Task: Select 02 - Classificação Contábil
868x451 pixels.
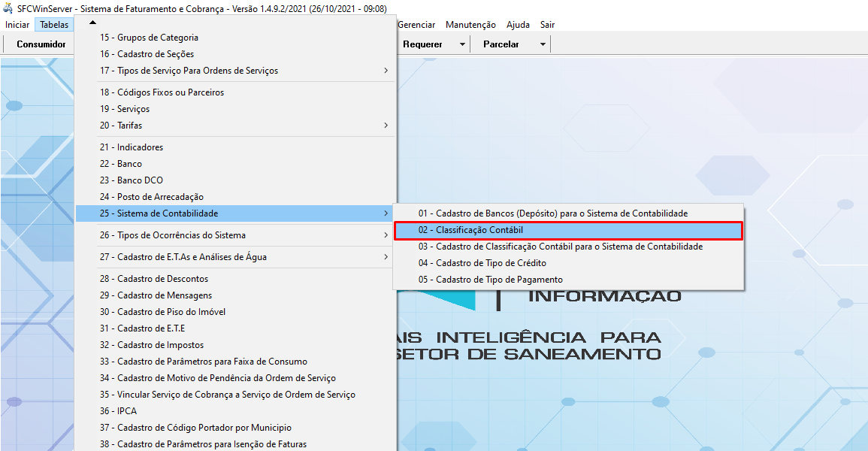Action: [470, 230]
